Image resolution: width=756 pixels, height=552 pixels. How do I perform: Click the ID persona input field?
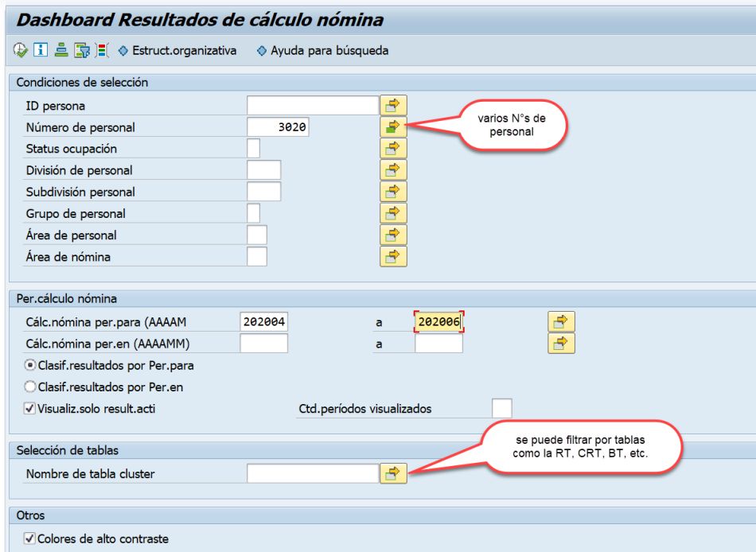(313, 105)
